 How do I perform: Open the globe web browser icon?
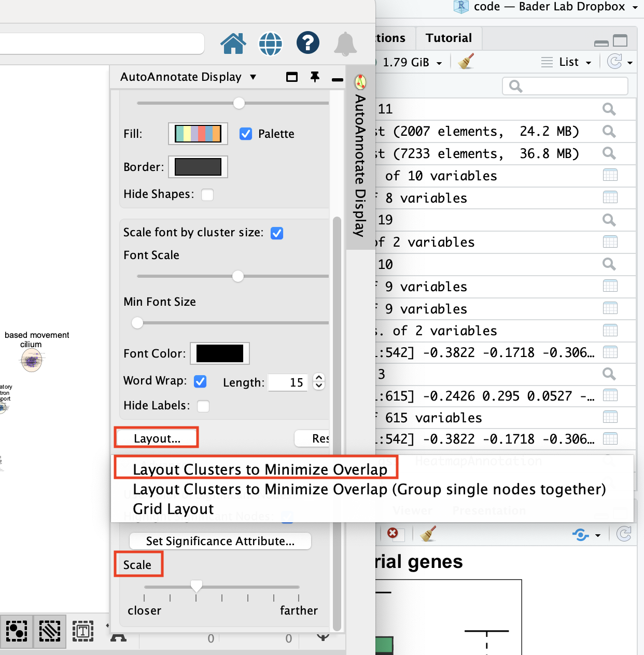(270, 44)
